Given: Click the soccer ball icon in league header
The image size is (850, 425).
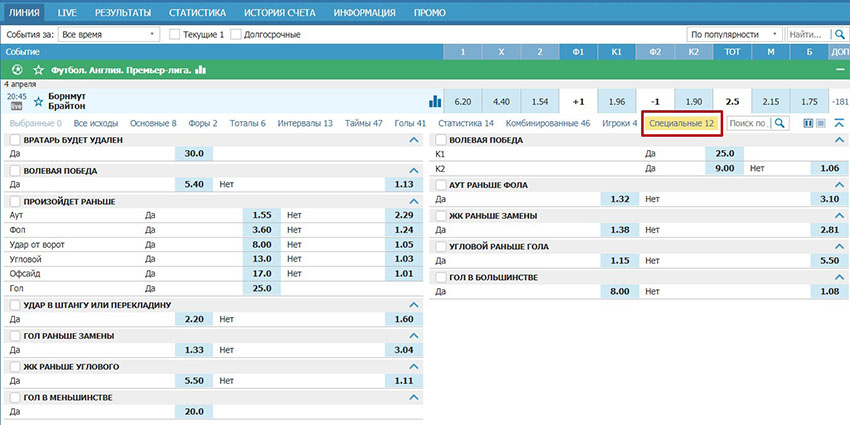Looking at the screenshot, I should tap(18, 71).
